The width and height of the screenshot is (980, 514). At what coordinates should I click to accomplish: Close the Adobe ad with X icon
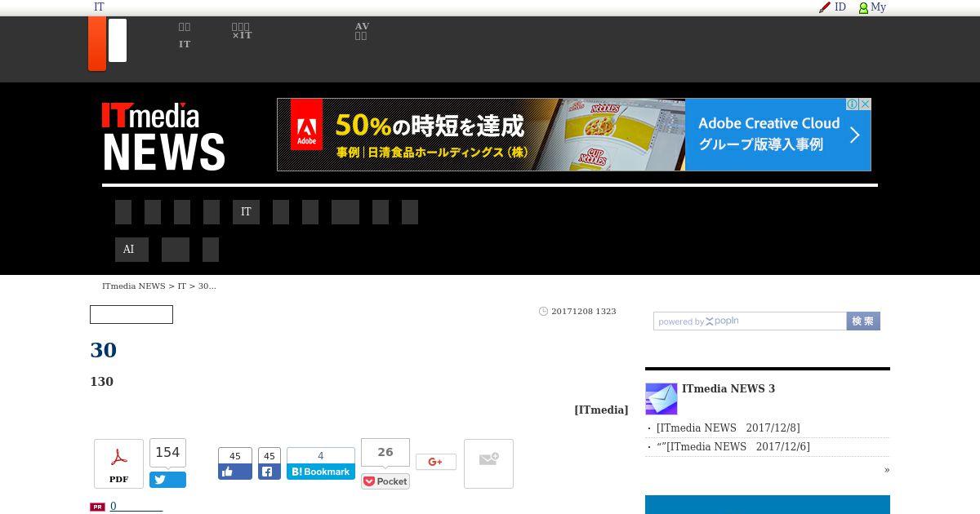(866, 104)
